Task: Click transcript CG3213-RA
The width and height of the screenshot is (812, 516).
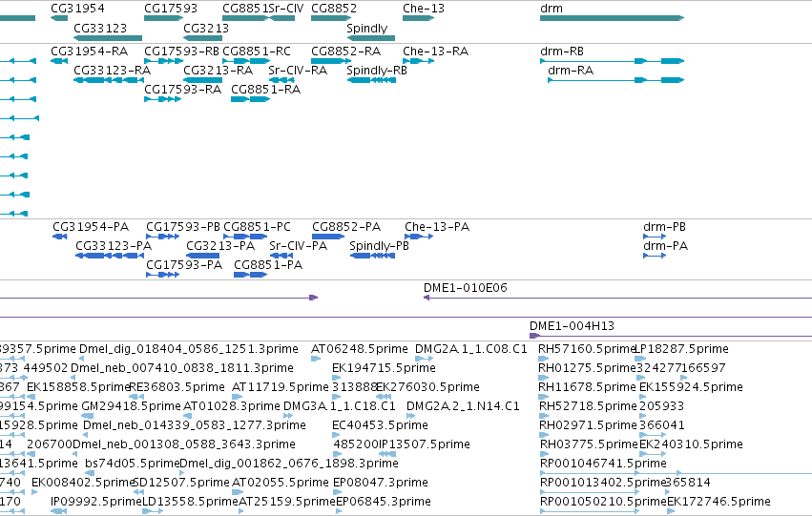Action: point(203,80)
